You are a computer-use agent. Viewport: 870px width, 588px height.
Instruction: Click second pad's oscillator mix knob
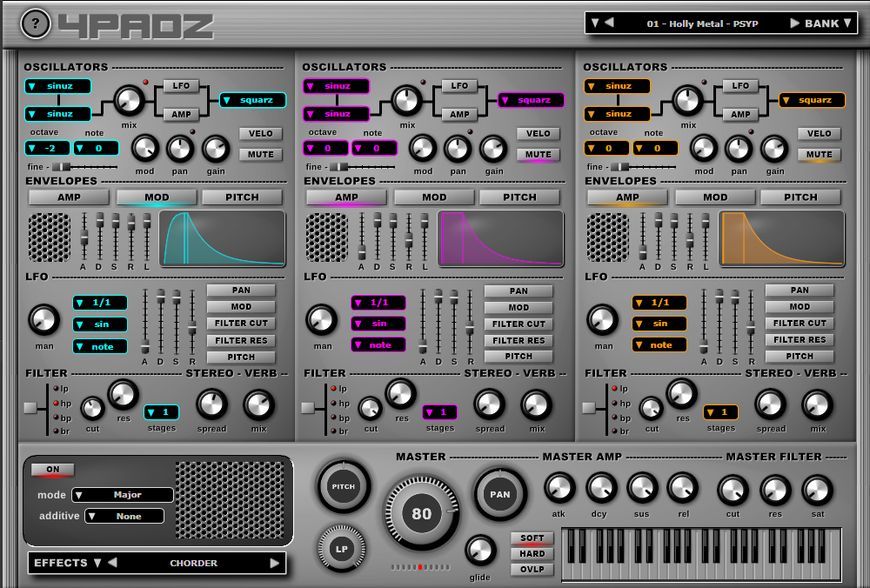[406, 101]
